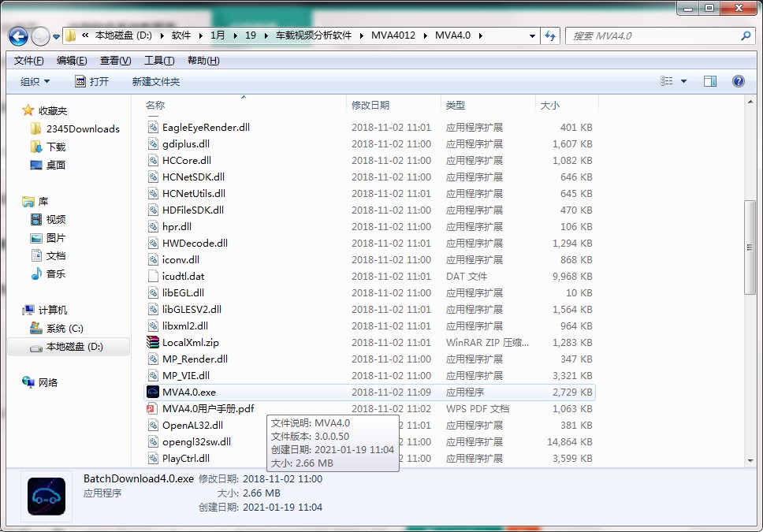The image size is (763, 532).
Task: Select the libGLESV2.dll file icon
Action: point(153,309)
